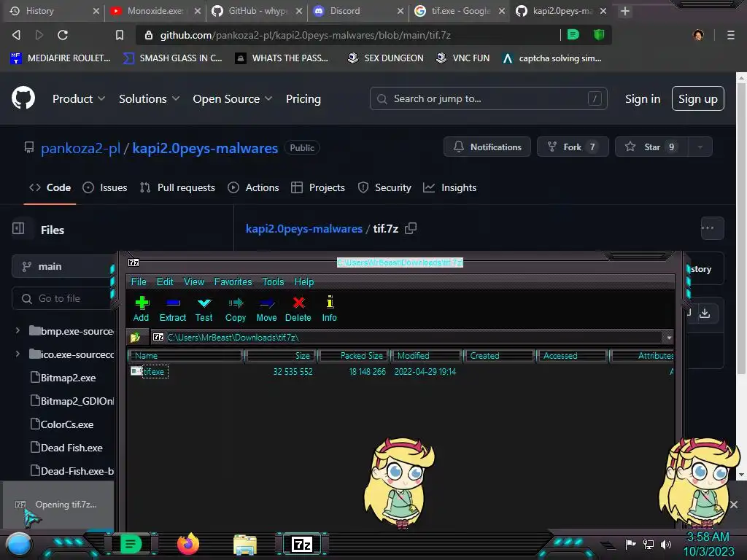Screen dimensions: 747x560
Task: Open the three-dots more options button
Action: [x=712, y=228]
